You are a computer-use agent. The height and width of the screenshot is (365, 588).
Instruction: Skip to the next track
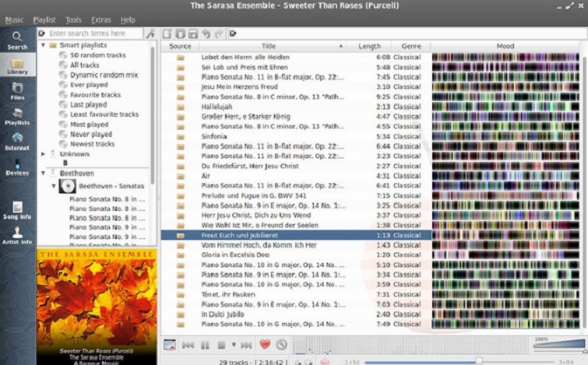coord(246,344)
